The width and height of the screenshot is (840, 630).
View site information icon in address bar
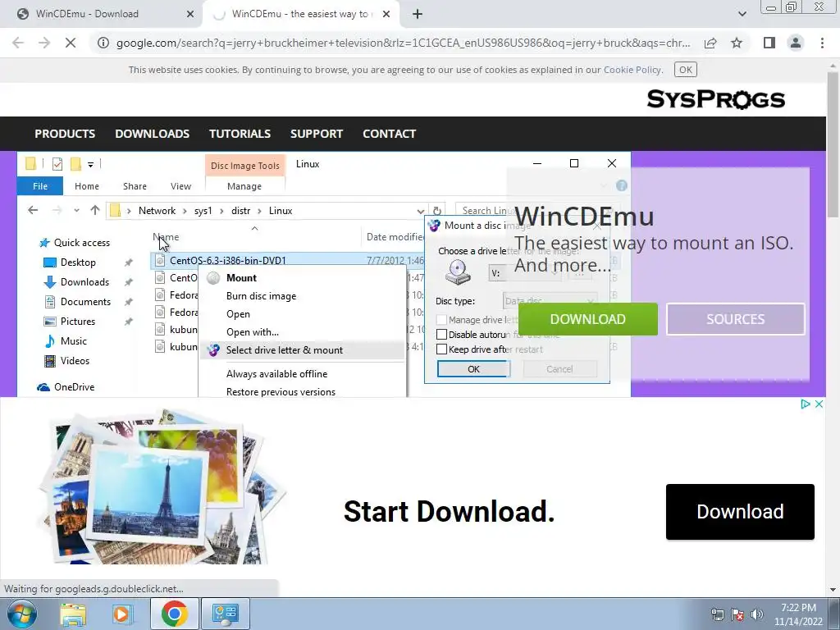[x=103, y=43]
